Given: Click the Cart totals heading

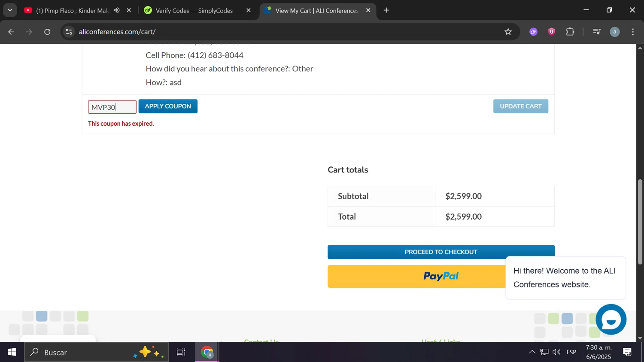Looking at the screenshot, I should click(x=348, y=170).
